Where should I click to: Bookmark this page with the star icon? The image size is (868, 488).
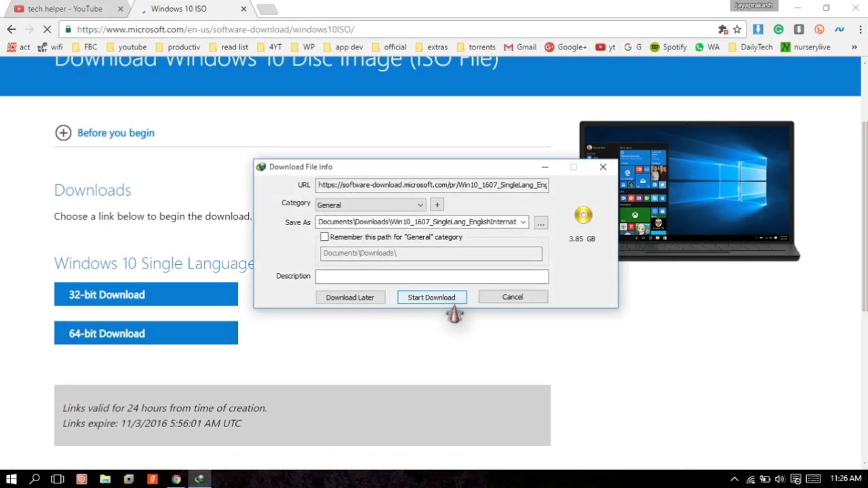(737, 29)
